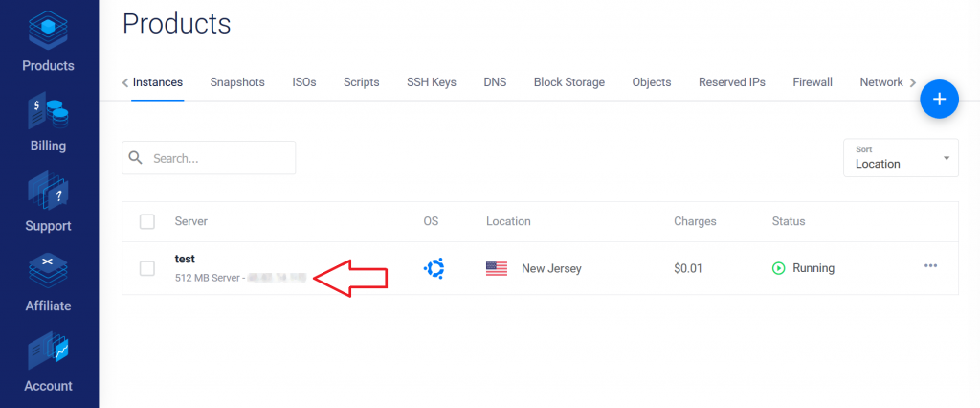Open the test server link
This screenshot has width=980, height=408.
click(185, 259)
